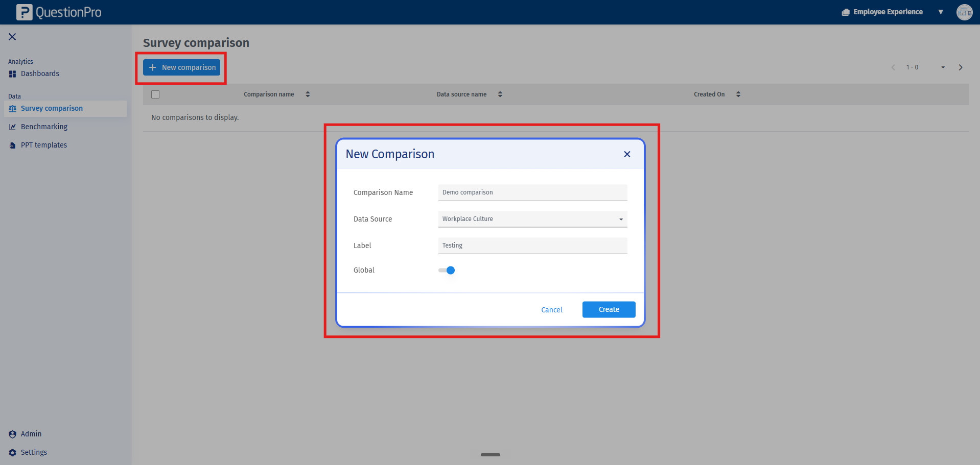
Task: Check the select-all table checkbox
Action: click(155, 94)
